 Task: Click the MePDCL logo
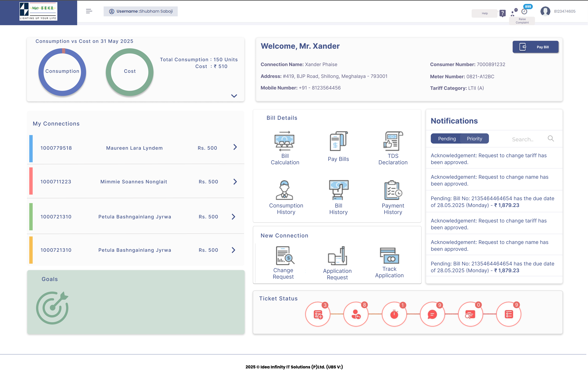pos(38,11)
